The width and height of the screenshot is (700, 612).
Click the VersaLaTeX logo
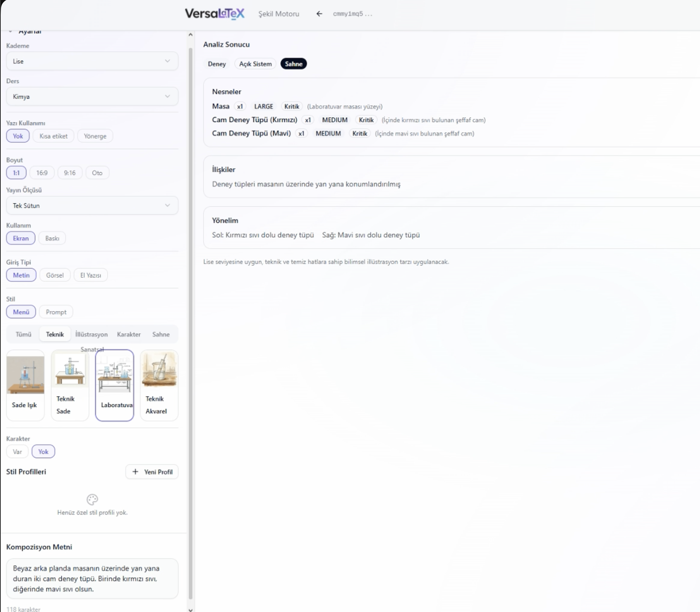214,14
